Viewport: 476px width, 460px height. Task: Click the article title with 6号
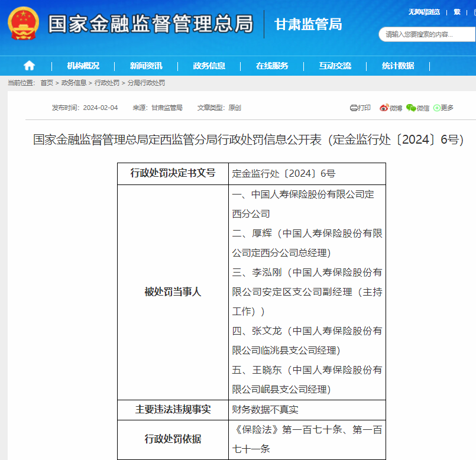[x=248, y=140]
